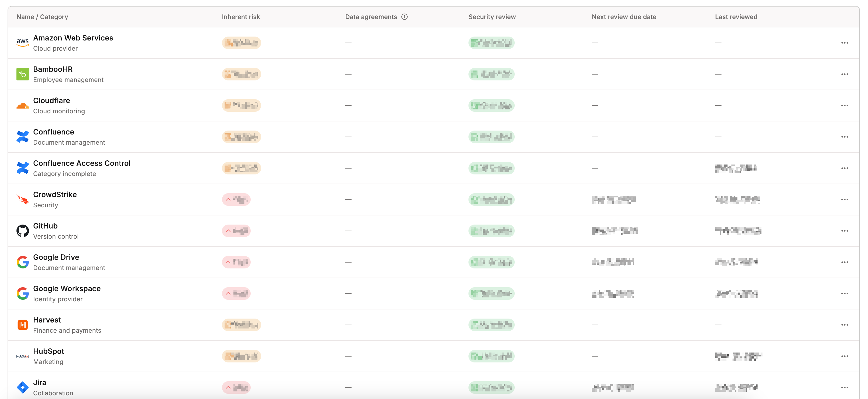Sort by the Inherent risk column header
This screenshot has height=399, width=868.
click(x=241, y=17)
